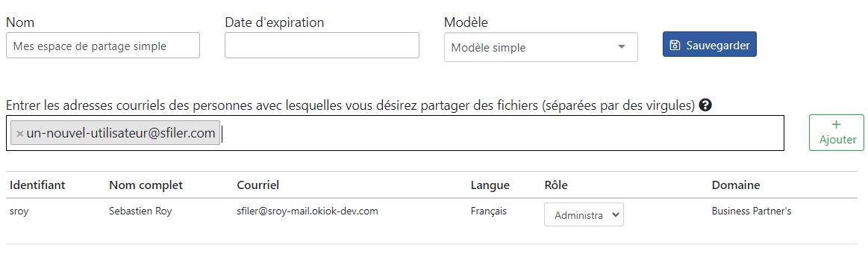Click the plus icon above Ajouter

coord(837,125)
